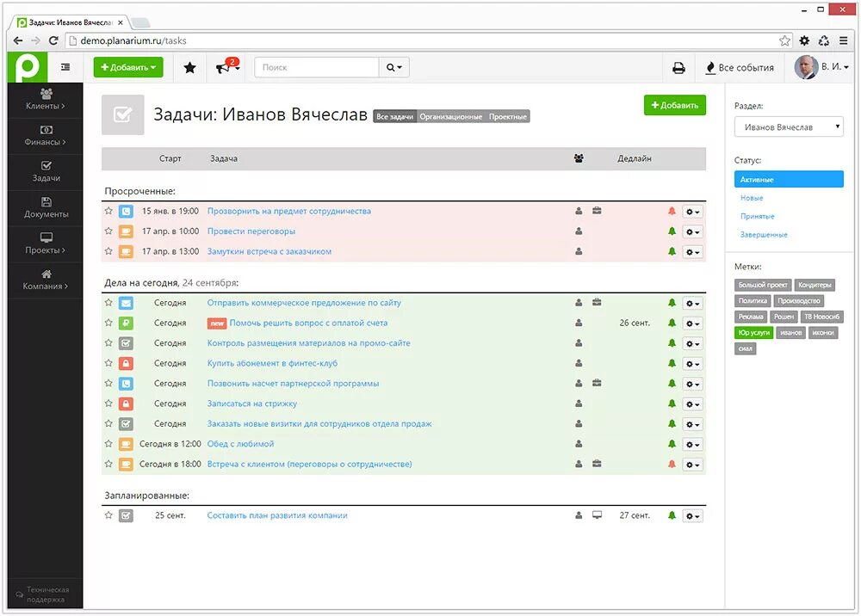Select the Все задачи filter tab
Screen dimensions: 861x616
(x=395, y=116)
